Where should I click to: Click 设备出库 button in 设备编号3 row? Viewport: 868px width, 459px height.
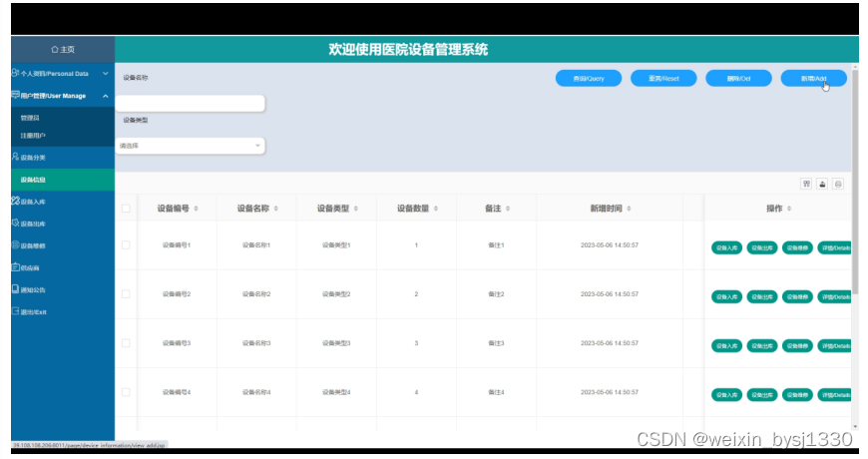[762, 346]
